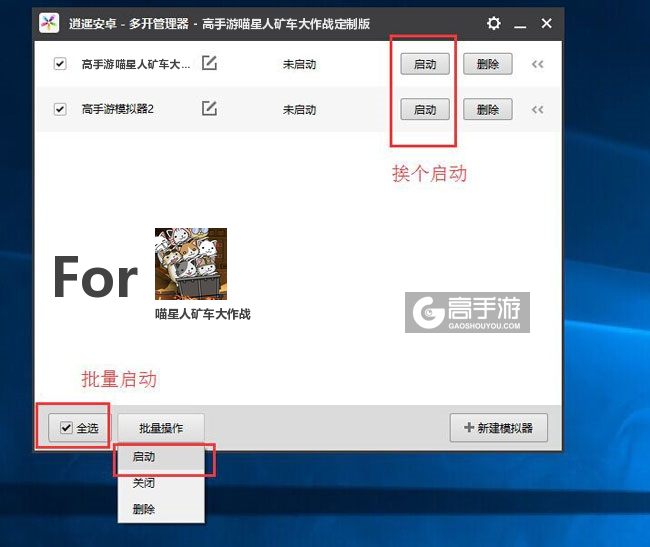Expand options for 高手游模拟器2 row
650x547 pixels.
538,110
